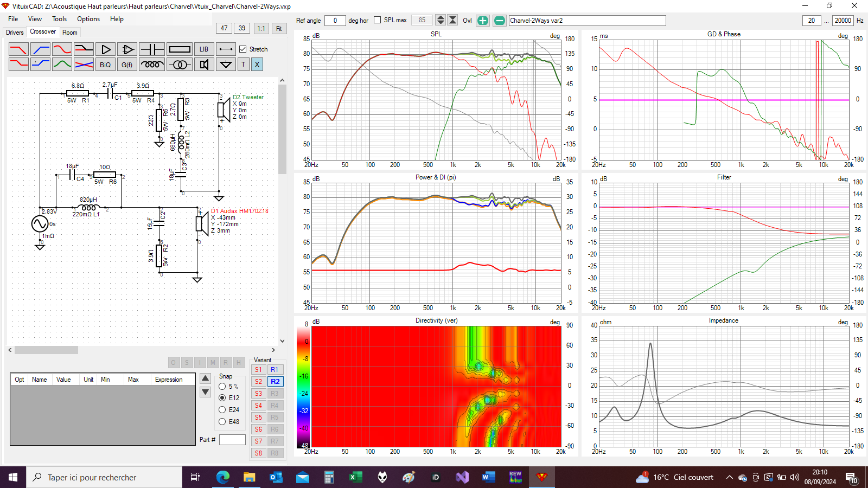The height and width of the screenshot is (488, 868).
Task: Add a BiQ biquad block
Action: point(105,65)
